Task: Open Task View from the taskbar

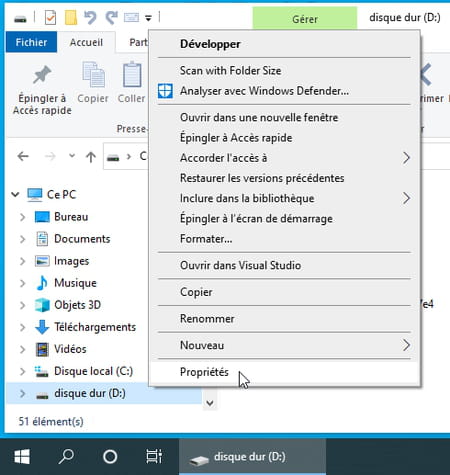Action: click(154, 456)
